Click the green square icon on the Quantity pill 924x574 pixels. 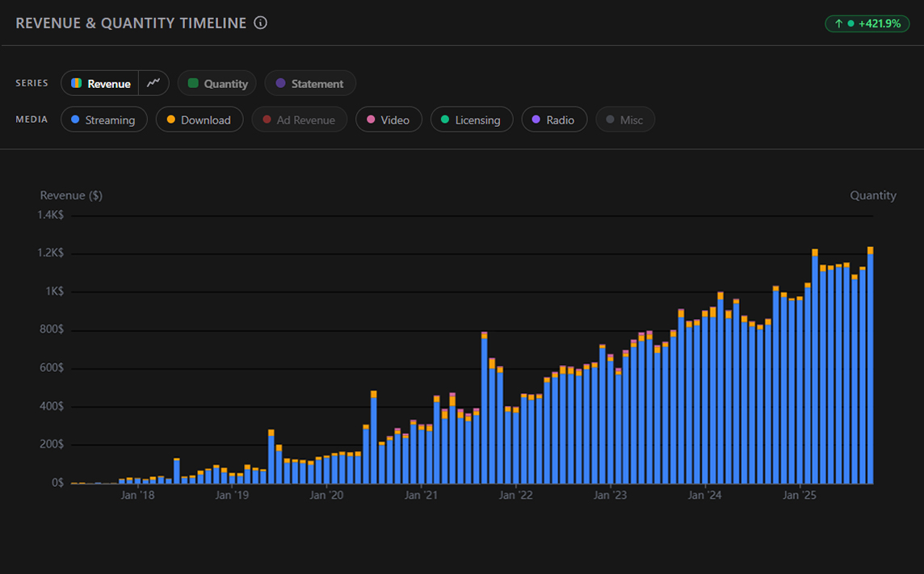(192, 82)
